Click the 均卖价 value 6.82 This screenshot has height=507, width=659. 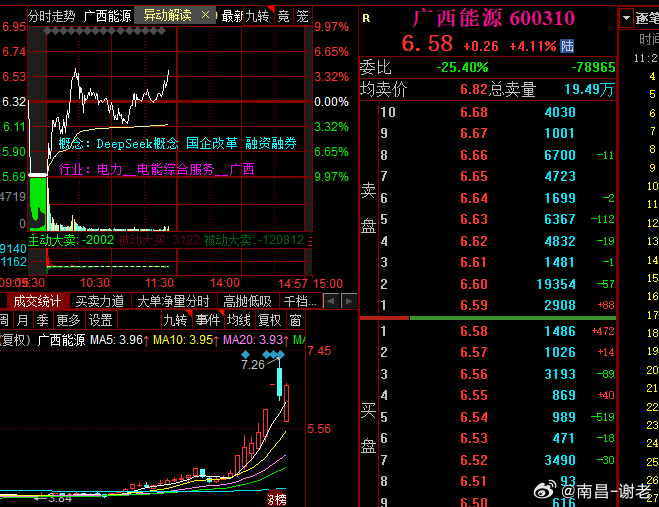[x=474, y=90]
